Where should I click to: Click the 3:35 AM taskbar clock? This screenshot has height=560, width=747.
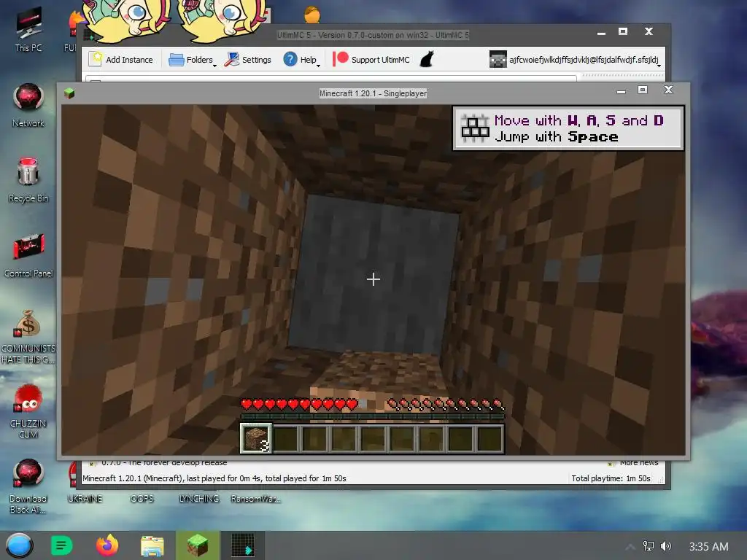click(708, 547)
